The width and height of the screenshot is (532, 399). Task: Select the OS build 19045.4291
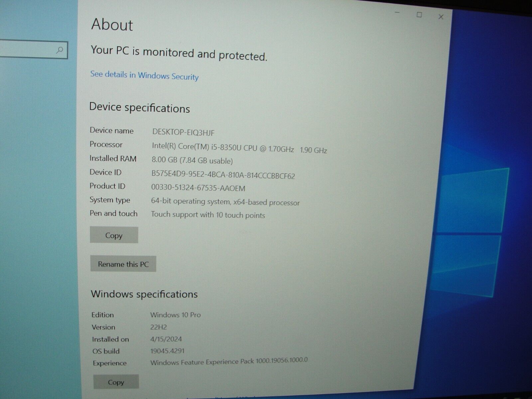167,351
